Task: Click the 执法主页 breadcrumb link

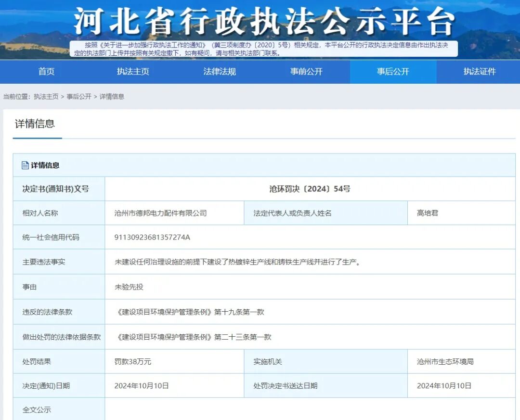Action: tap(46, 97)
